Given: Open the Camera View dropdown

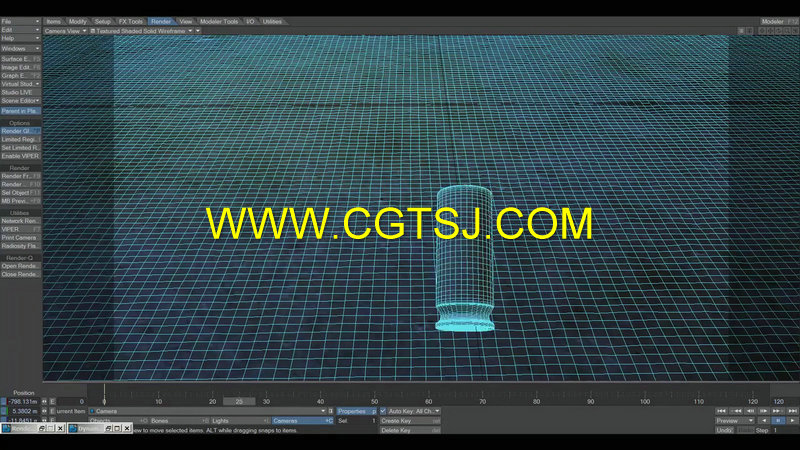Looking at the screenshot, I should point(65,31).
